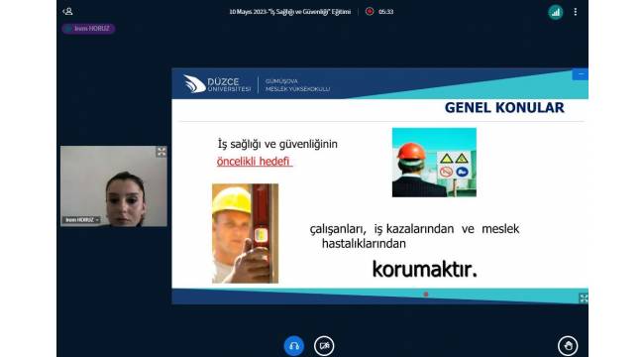Click the meeting title in top bar
The image size is (644, 357).
click(290, 12)
